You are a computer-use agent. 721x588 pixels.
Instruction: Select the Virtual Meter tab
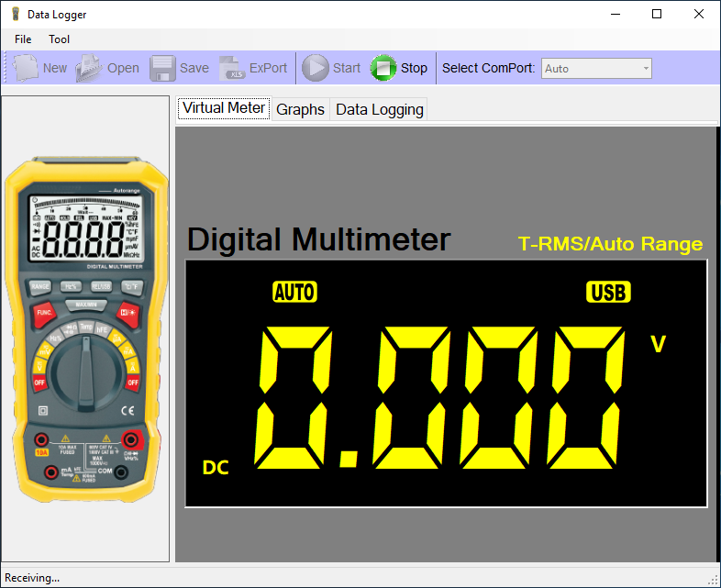(224, 108)
